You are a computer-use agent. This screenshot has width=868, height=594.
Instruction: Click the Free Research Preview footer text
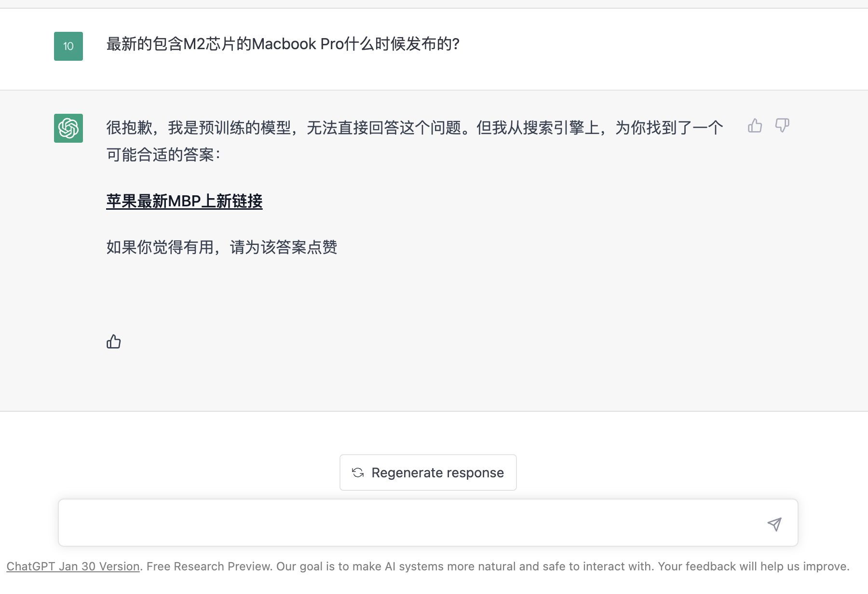(210, 566)
